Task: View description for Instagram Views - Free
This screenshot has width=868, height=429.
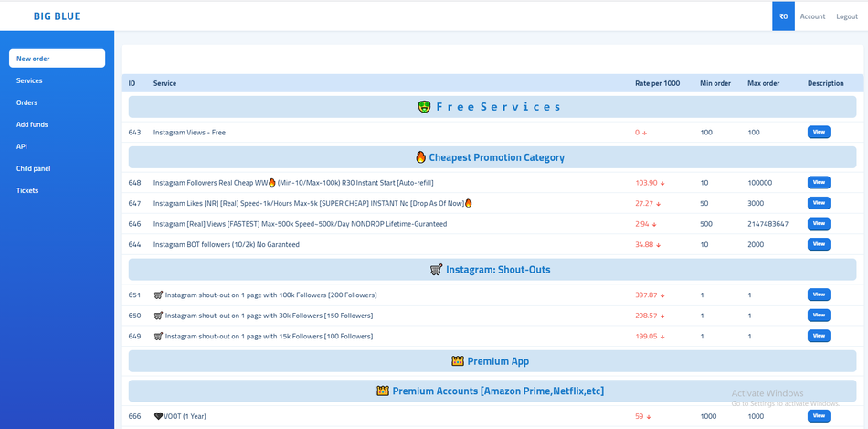Action: pyautogui.click(x=819, y=132)
